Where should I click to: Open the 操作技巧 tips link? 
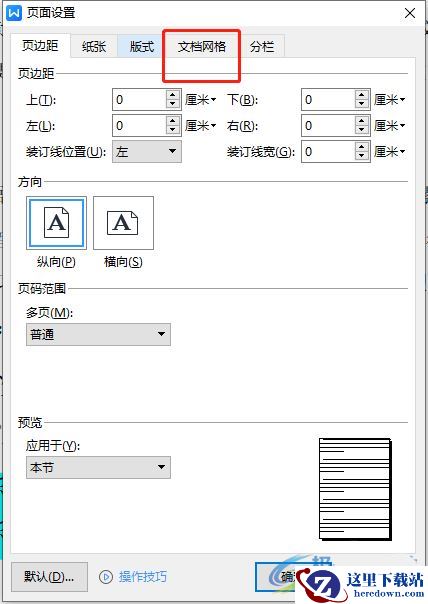point(143,577)
